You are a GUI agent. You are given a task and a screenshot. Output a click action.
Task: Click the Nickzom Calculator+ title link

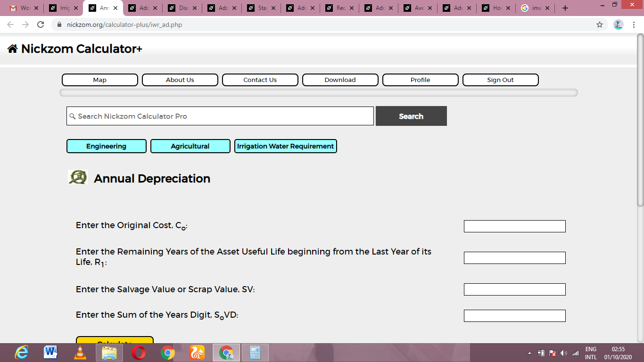tap(82, 49)
